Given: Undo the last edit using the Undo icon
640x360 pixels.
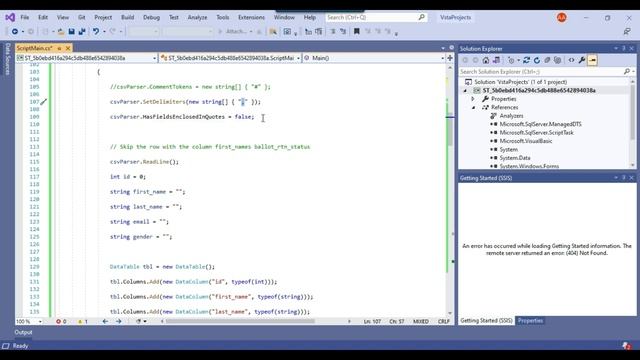Looking at the screenshot, I should pyautogui.click(x=96, y=31).
